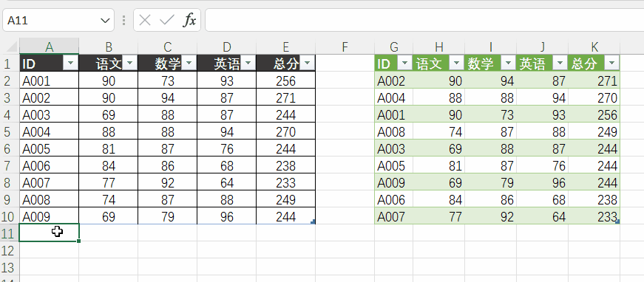Select column D header
This screenshot has height=282, width=644.
pos(226,47)
